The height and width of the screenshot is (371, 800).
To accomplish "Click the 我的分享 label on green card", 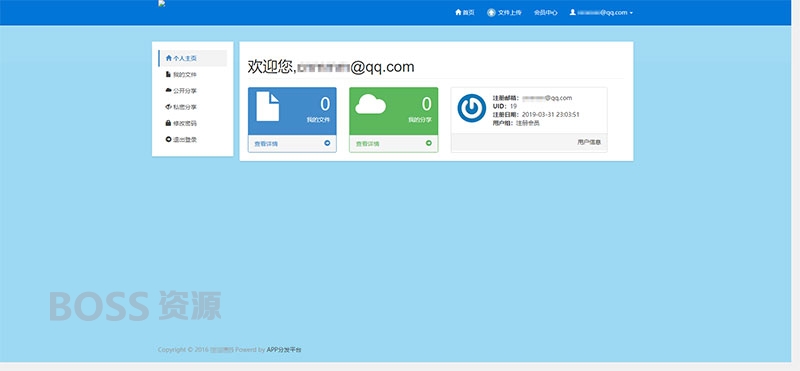I will (x=420, y=120).
